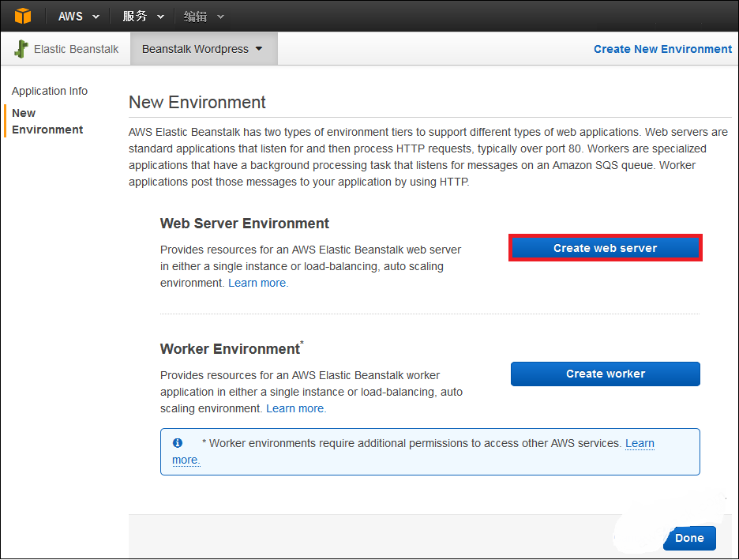This screenshot has width=739, height=560.
Task: Click the orange AWS cube logo
Action: click(23, 16)
